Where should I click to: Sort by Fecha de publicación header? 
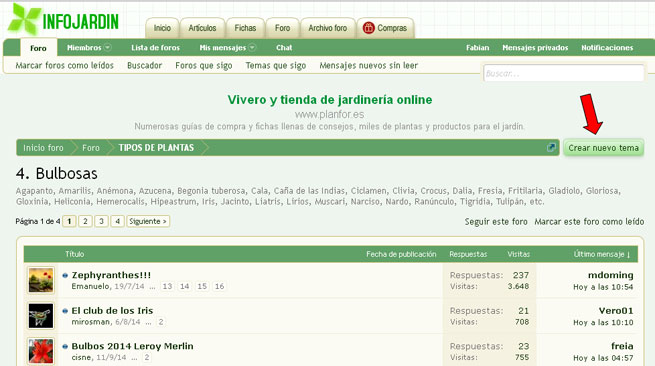[401, 254]
